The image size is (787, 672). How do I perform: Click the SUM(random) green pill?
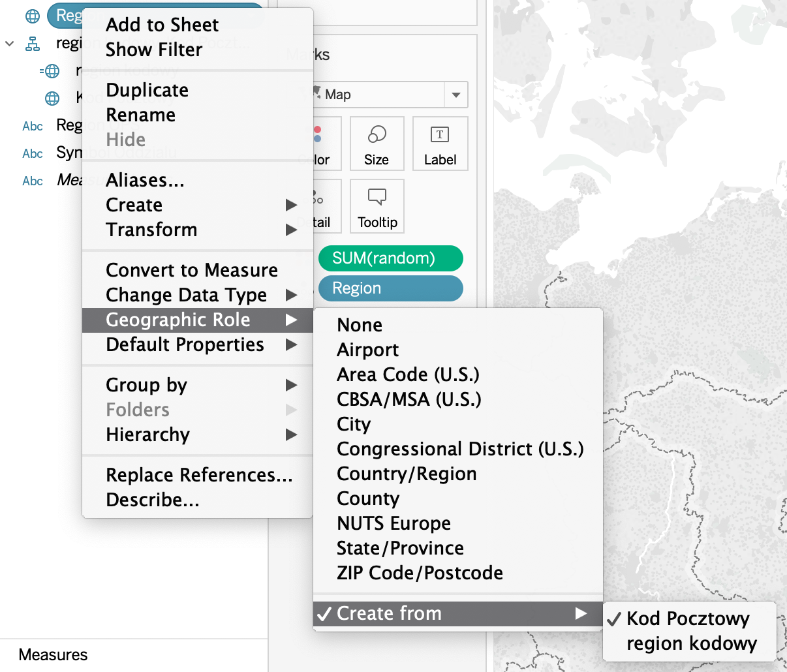[390, 258]
